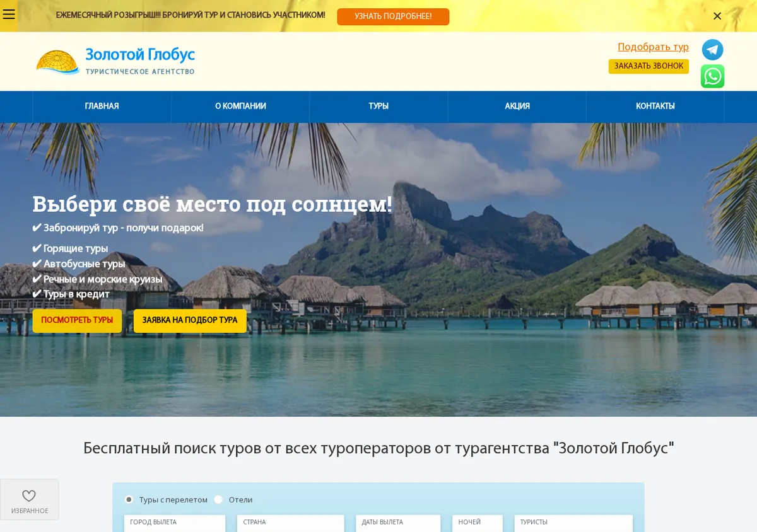The height and width of the screenshot is (532, 757).
Task: Click the Золотой Глобус globe logo
Action: pyautogui.click(x=57, y=62)
